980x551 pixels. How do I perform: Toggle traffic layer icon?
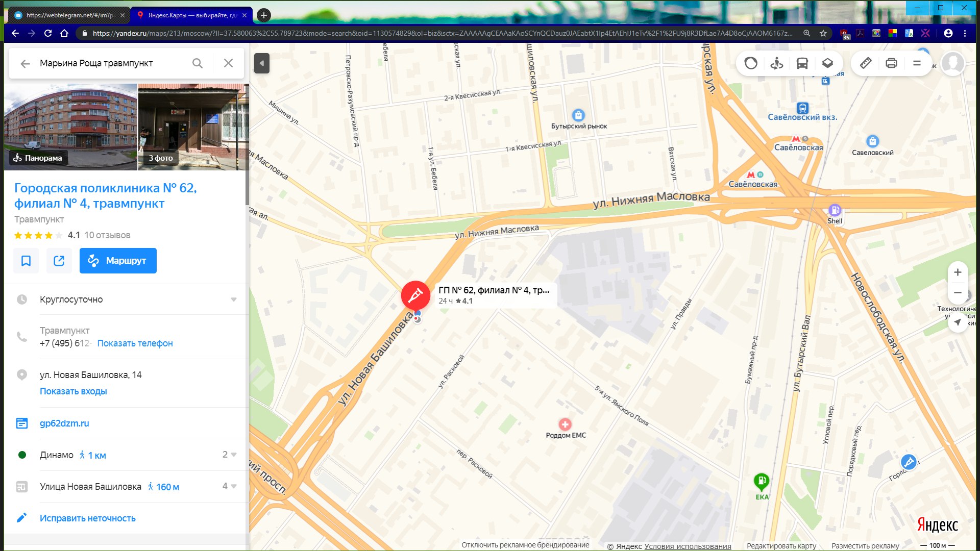751,63
